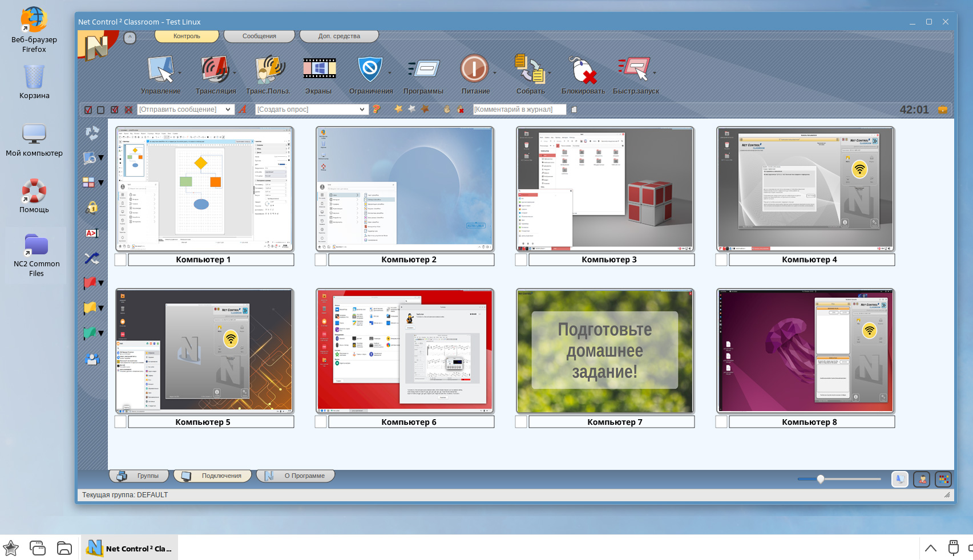Switch to the Контроль tab
The width and height of the screenshot is (973, 560).
click(187, 36)
